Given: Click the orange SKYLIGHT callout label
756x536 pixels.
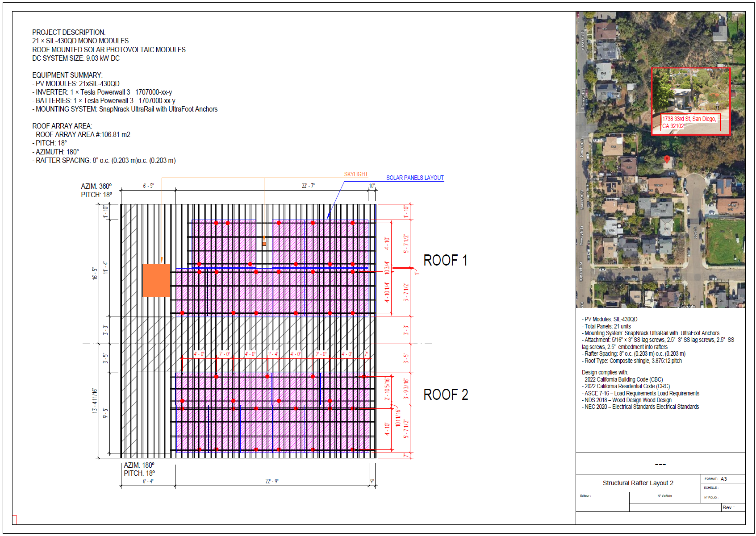Looking at the screenshot, I should (355, 174).
